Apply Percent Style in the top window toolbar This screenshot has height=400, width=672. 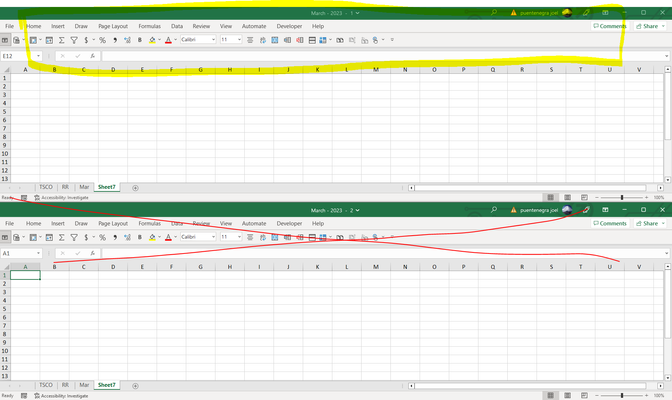(x=102, y=40)
